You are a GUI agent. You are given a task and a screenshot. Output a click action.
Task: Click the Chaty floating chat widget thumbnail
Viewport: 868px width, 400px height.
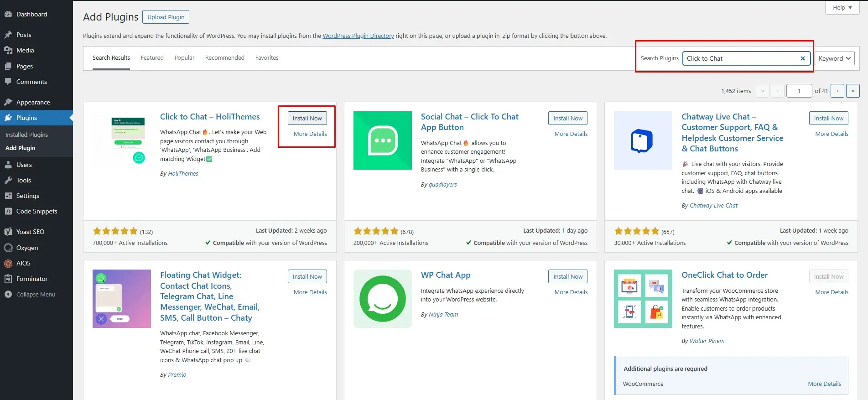pyautogui.click(x=122, y=299)
